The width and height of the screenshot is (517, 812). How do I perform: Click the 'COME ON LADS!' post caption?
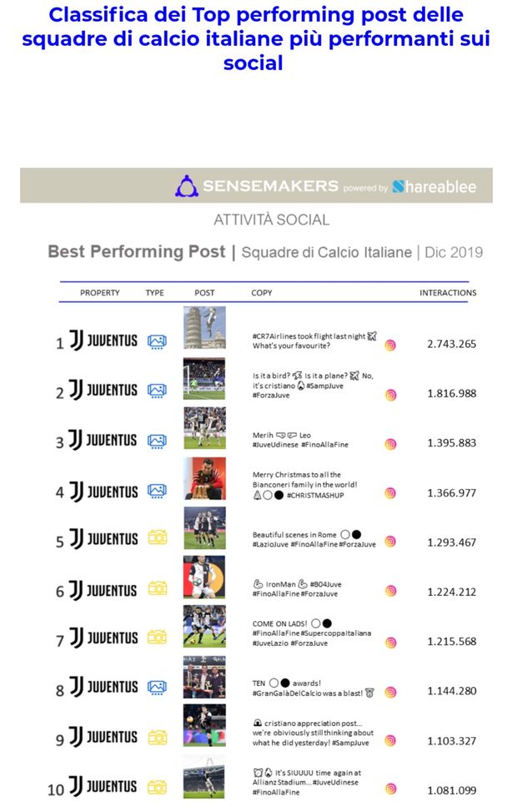311,633
